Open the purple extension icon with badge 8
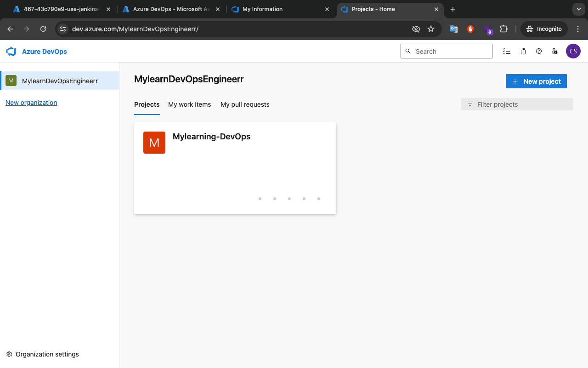The height and width of the screenshot is (368, 588). (x=487, y=30)
